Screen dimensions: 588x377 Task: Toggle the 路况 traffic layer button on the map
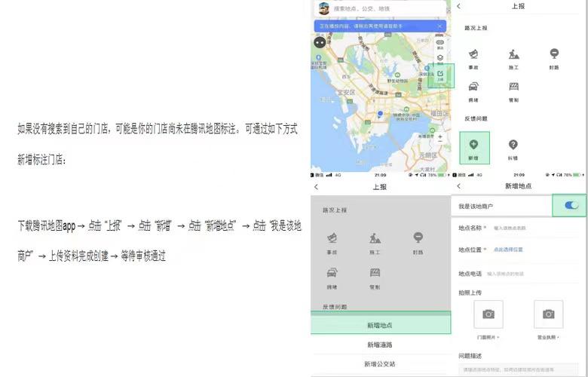pyautogui.click(x=440, y=44)
